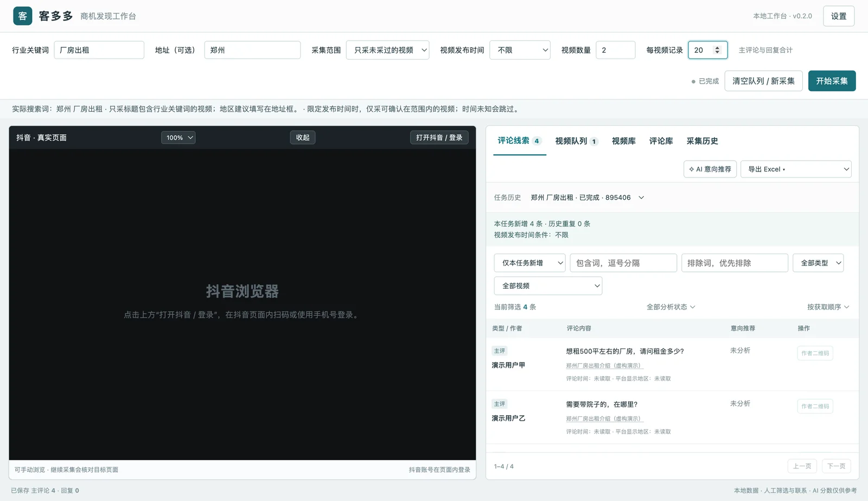The width and height of the screenshot is (868, 501).
Task: Click comment text 需要带院子的，在哪里？
Action: 602,404
